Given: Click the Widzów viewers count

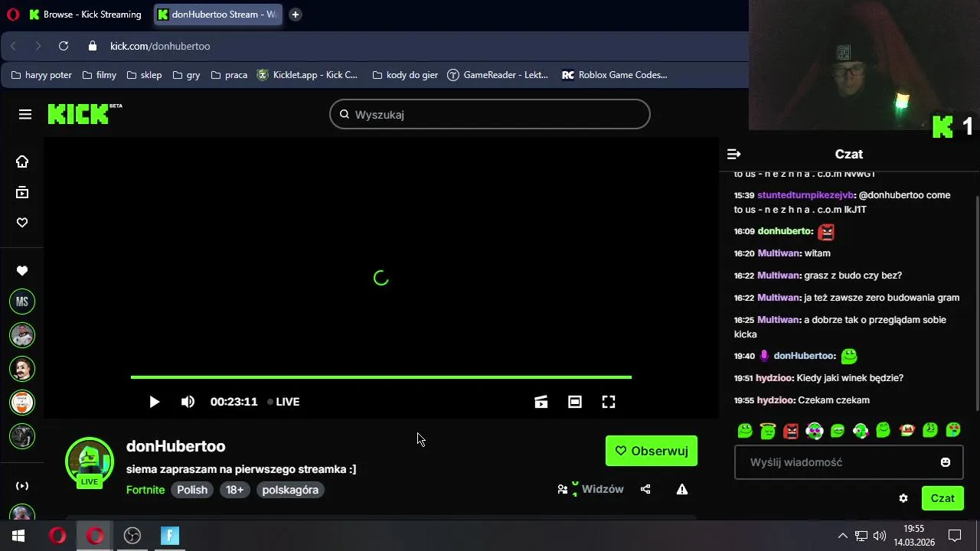Looking at the screenshot, I should pos(590,489).
